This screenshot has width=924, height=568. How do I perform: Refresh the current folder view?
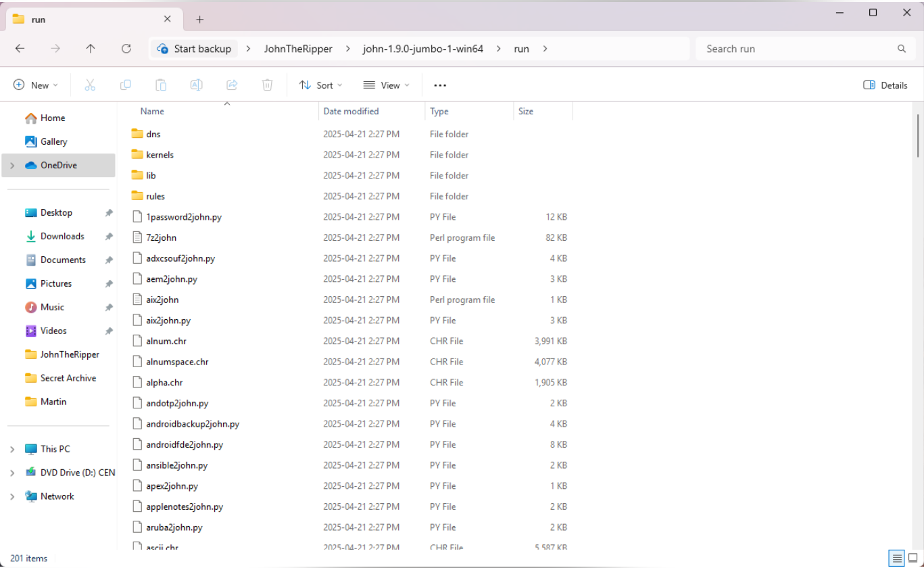click(126, 49)
